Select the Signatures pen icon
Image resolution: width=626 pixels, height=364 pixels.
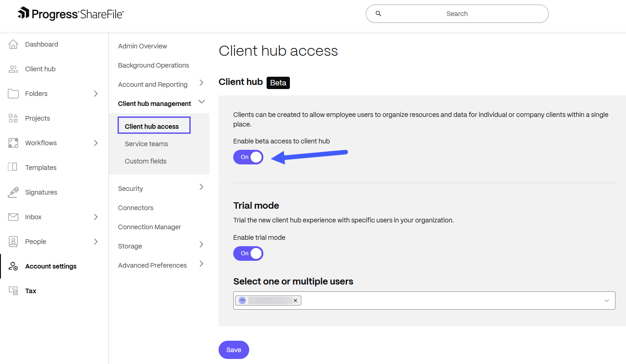point(13,192)
